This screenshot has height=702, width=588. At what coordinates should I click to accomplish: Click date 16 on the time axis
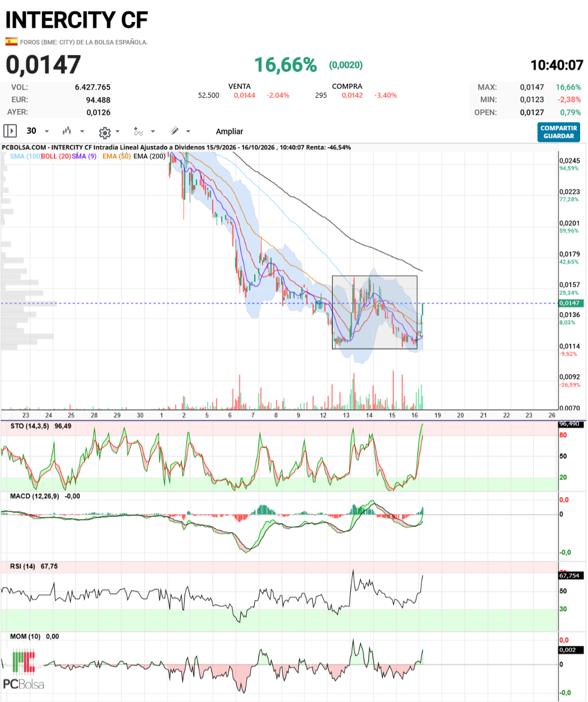pos(415,415)
